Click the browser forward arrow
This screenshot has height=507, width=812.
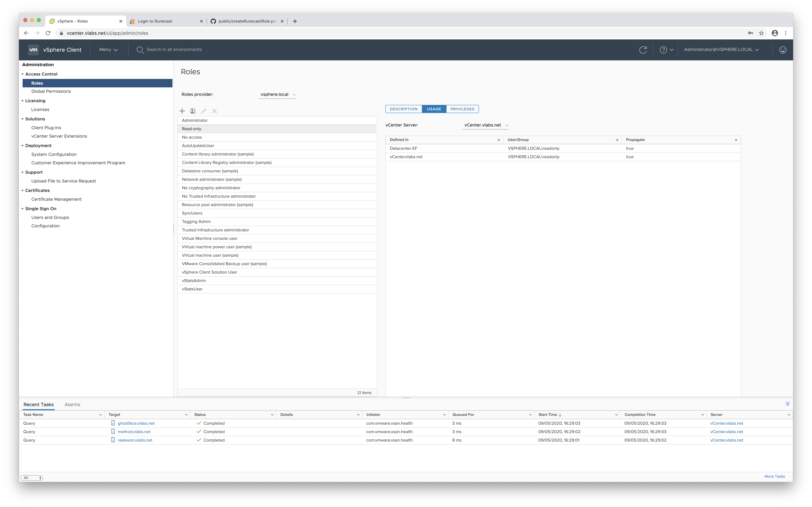click(37, 33)
